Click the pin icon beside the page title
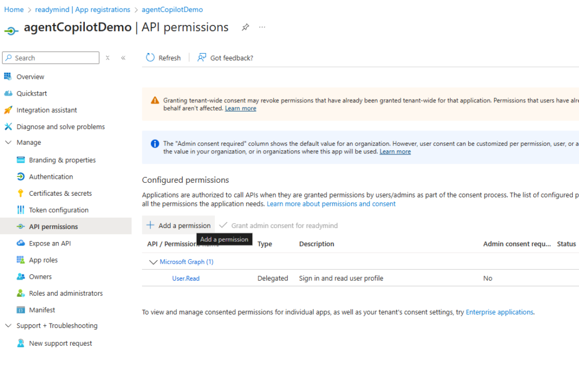This screenshot has width=579, height=392. 245,27
